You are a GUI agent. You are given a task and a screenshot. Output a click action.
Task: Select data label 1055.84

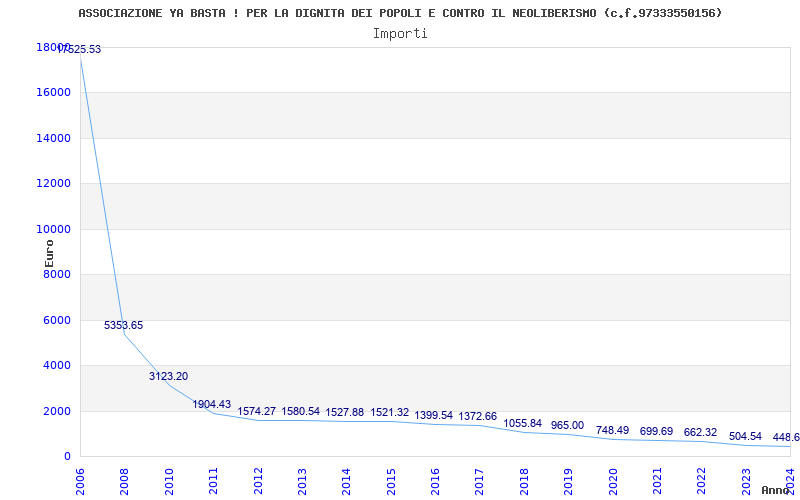coord(522,423)
